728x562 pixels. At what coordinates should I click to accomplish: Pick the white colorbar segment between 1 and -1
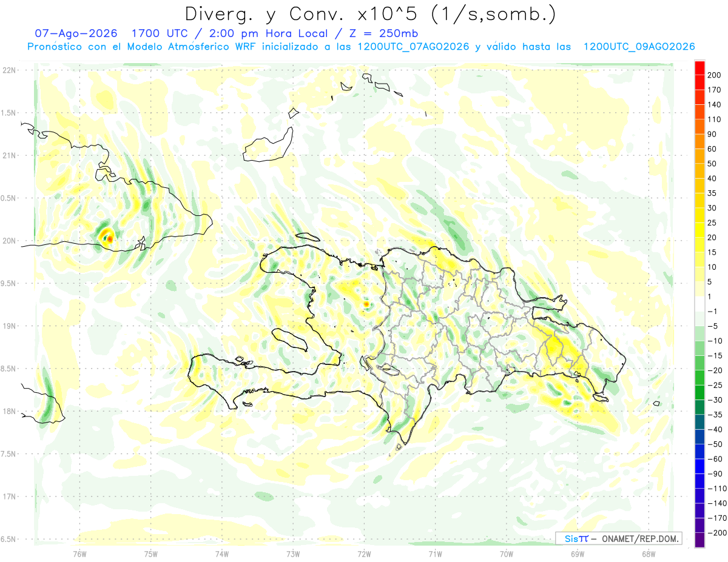pyautogui.click(x=699, y=304)
